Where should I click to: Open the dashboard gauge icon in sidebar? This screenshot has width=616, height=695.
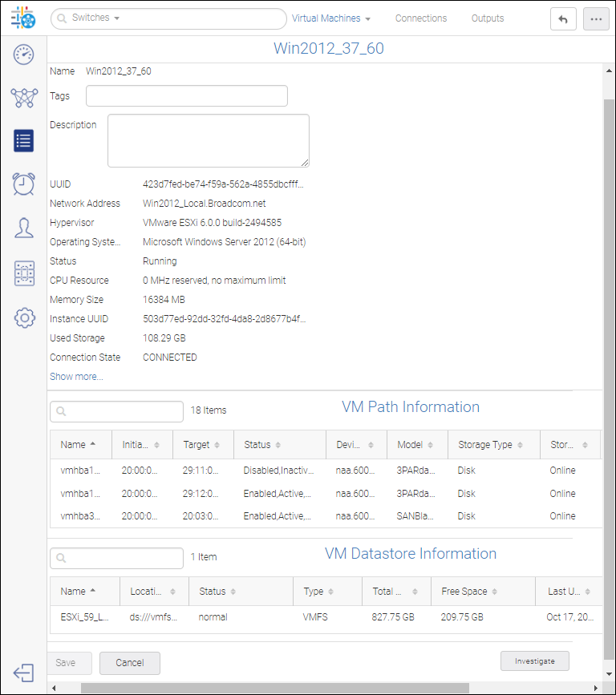coord(24,55)
